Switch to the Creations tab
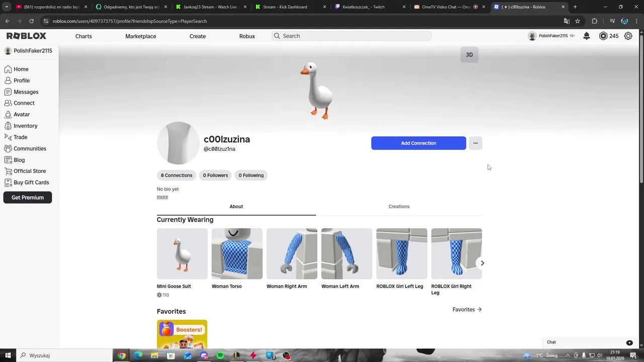 399,207
